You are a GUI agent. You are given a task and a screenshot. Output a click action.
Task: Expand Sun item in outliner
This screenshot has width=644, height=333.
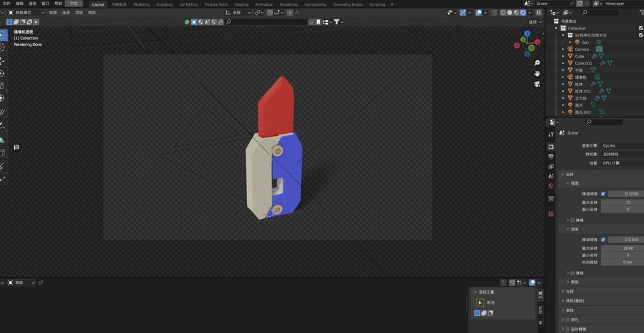[570, 42]
